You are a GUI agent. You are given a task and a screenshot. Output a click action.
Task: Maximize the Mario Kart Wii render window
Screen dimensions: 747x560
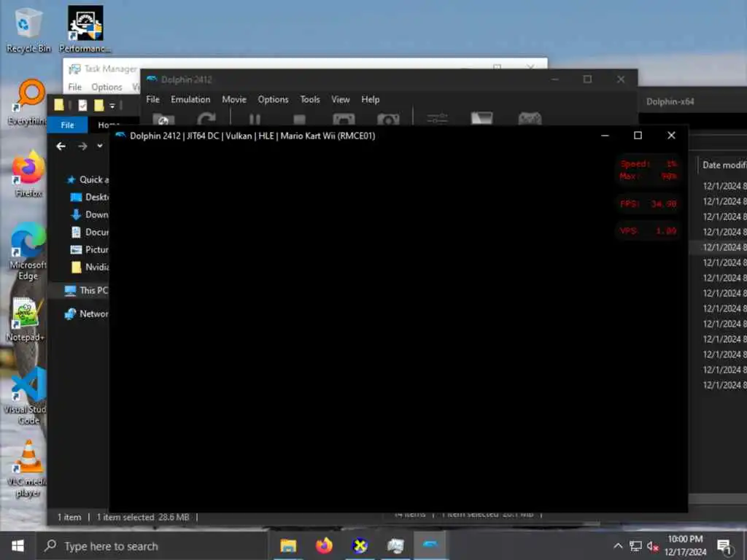638,136
